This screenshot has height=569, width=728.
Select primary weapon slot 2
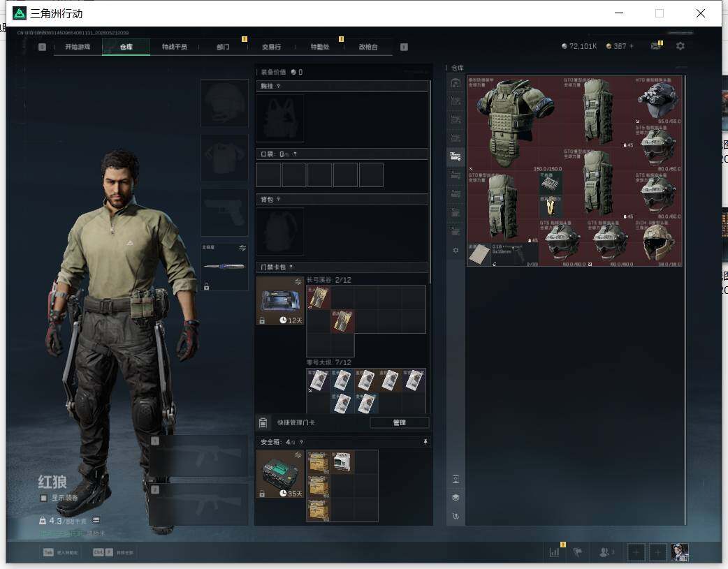pyautogui.click(x=198, y=505)
